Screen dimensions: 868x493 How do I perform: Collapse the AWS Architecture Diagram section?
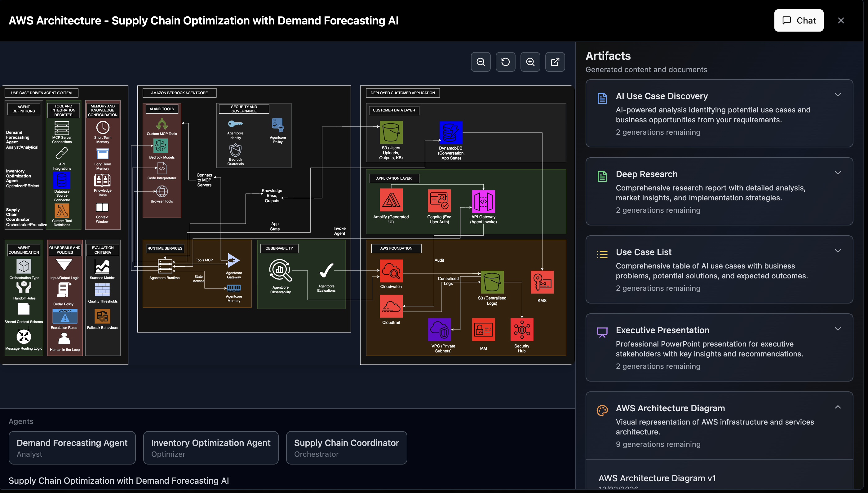point(838,407)
